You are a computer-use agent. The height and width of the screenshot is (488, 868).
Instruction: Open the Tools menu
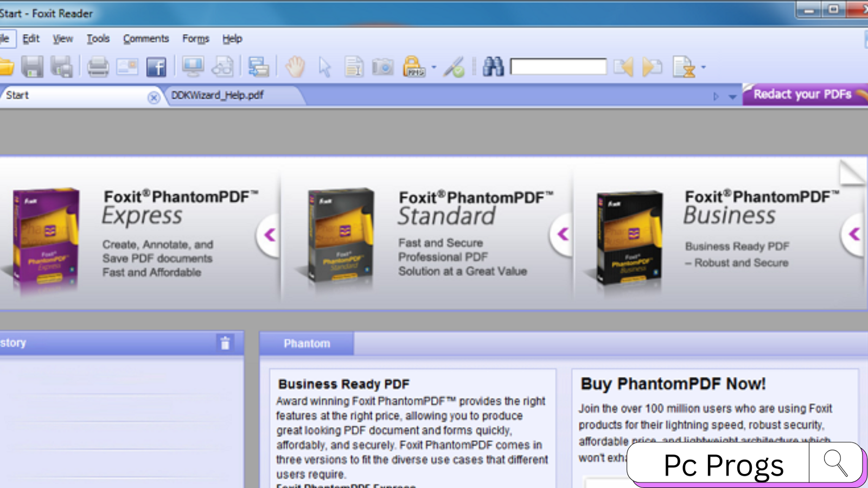98,38
